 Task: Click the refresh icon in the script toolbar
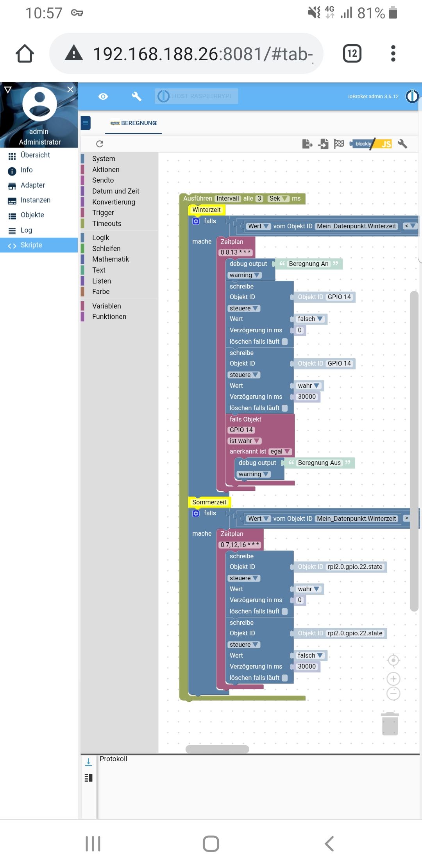tap(100, 144)
